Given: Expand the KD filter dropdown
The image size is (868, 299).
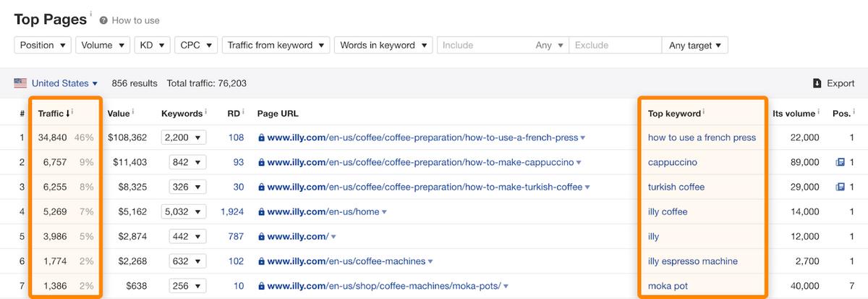Looking at the screenshot, I should point(152,45).
